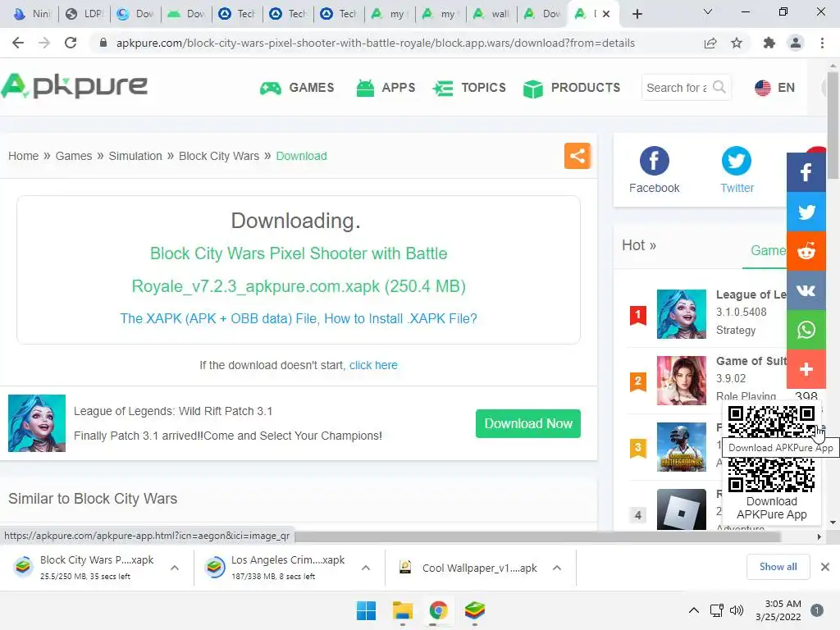
Task: Go to Block City Wars breadcrumb link
Action: [x=218, y=156]
